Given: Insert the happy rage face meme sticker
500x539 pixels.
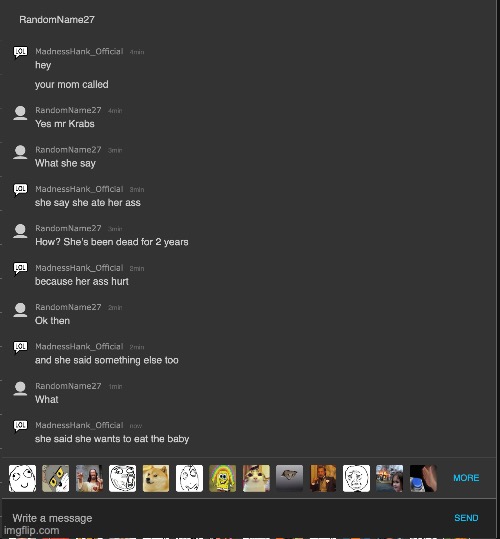Looking at the screenshot, I should pos(22,478).
